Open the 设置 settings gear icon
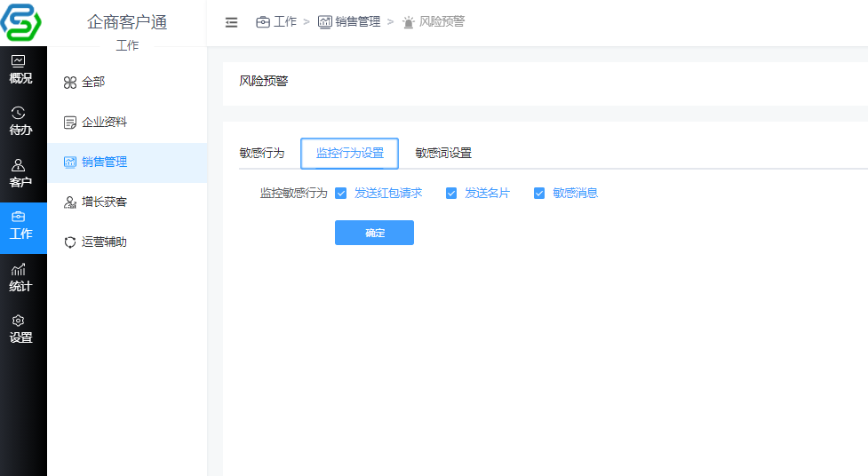 click(x=19, y=321)
